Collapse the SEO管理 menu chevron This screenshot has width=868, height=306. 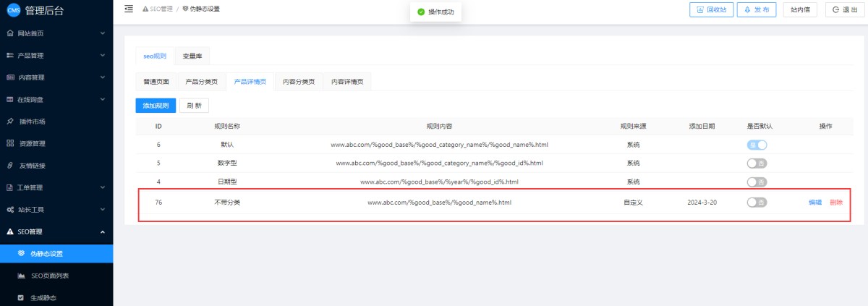tap(103, 231)
